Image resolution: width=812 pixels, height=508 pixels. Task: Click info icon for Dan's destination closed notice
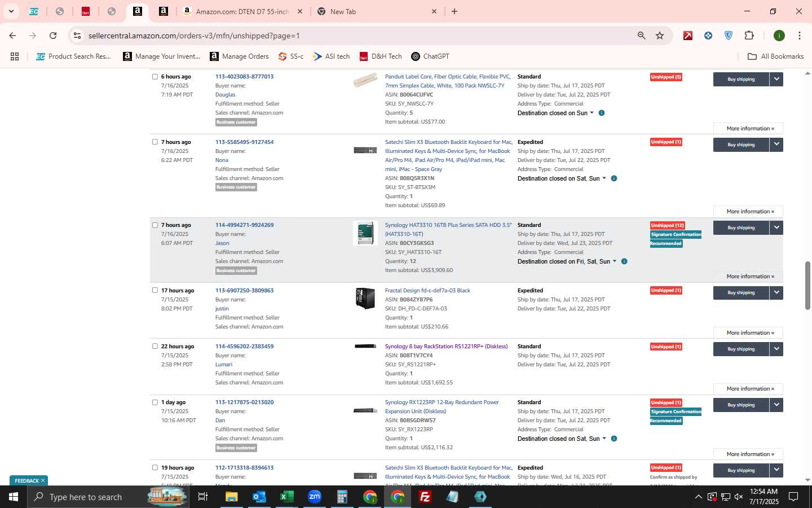tap(614, 439)
